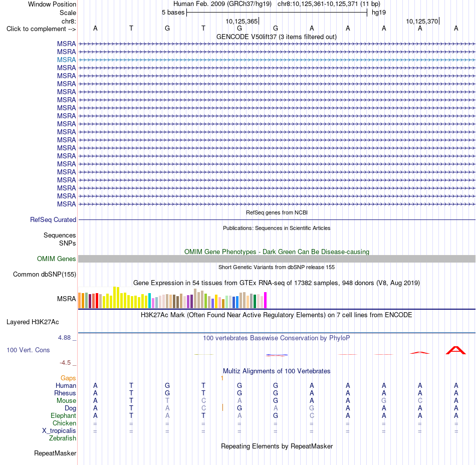This screenshot has height=465, width=476.
Task: Click the black MSRA label beside GTEx bars
Action: click(67, 299)
